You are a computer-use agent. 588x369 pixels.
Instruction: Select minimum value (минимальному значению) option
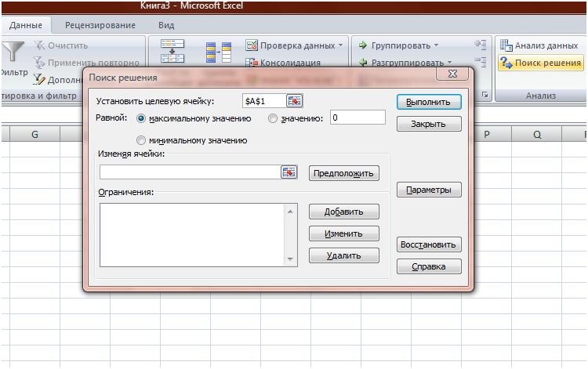(x=140, y=140)
